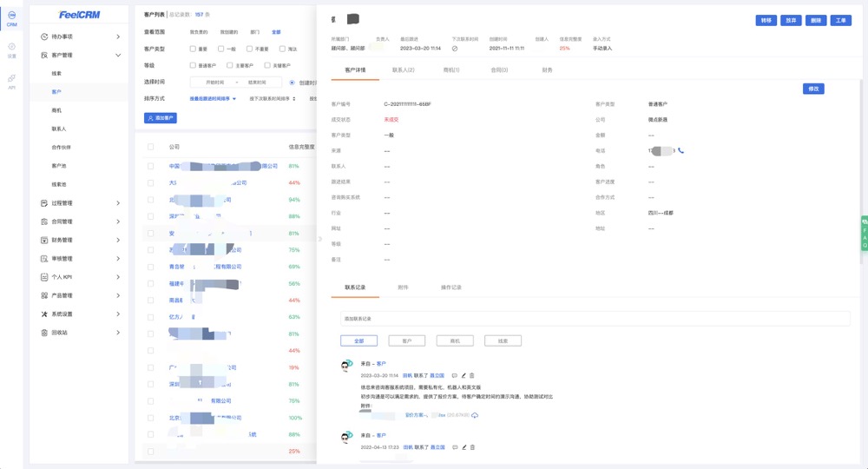The height and width of the screenshot is (469, 868).
Task: Click the edit pencil on the 2022-04-13 record
Action: coord(464,447)
